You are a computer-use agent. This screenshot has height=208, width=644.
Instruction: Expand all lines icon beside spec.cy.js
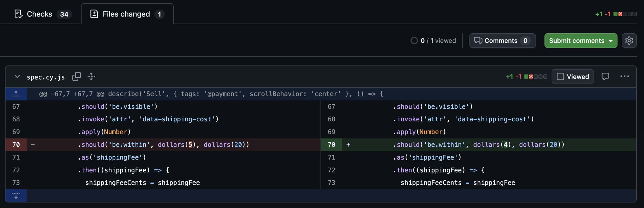coord(91,77)
